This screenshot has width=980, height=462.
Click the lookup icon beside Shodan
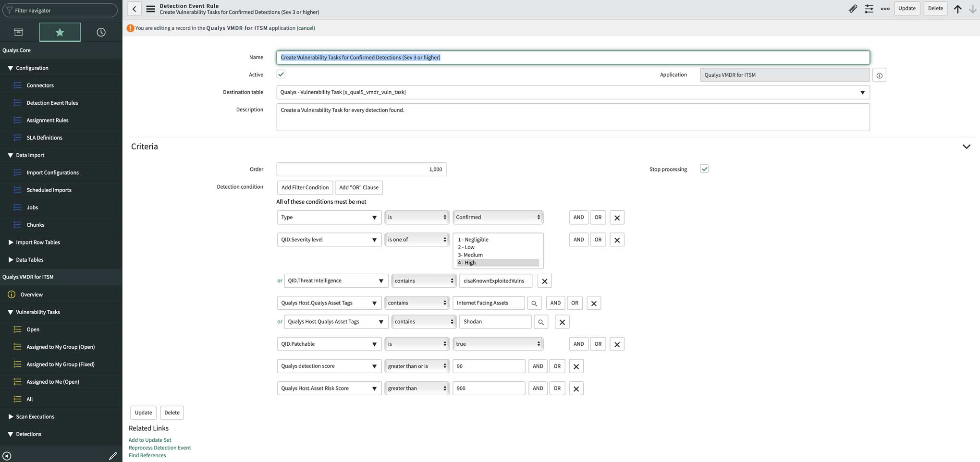(x=541, y=322)
